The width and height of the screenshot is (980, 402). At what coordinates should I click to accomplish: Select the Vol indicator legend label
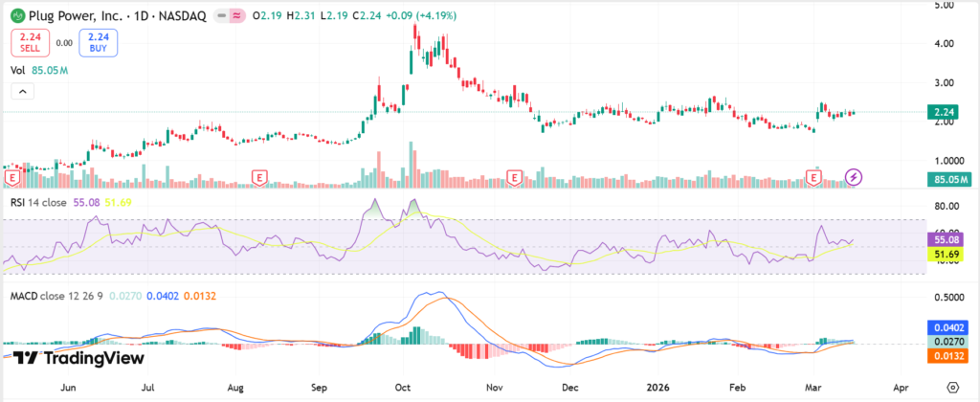[17, 70]
